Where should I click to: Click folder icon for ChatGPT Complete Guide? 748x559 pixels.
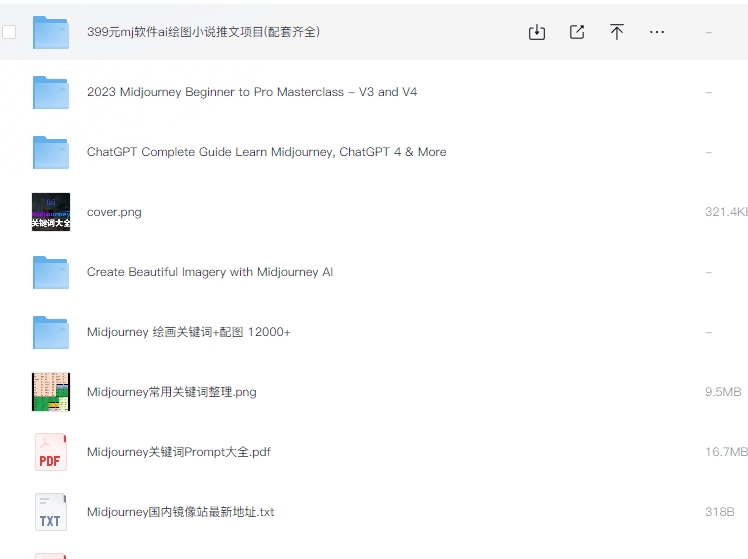[51, 153]
